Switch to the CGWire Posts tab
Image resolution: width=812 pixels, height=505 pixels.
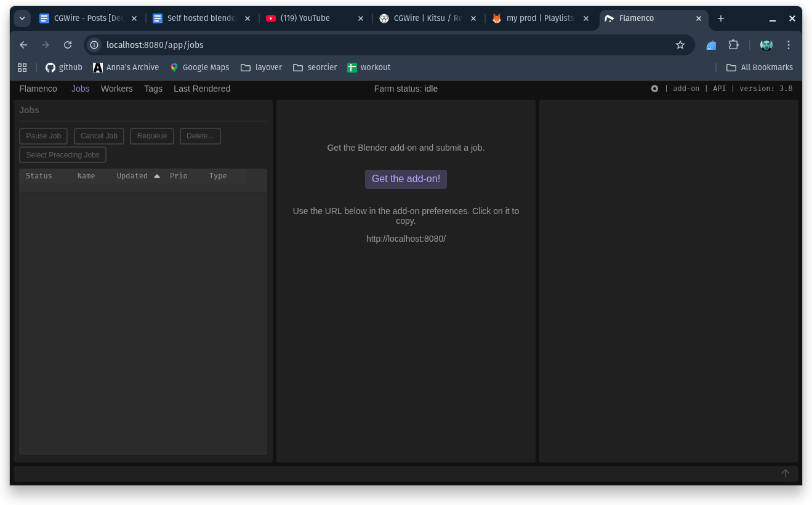pyautogui.click(x=88, y=18)
